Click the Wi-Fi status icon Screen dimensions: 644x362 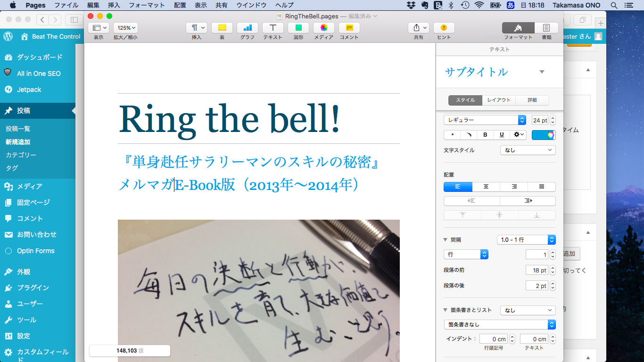(x=479, y=5)
